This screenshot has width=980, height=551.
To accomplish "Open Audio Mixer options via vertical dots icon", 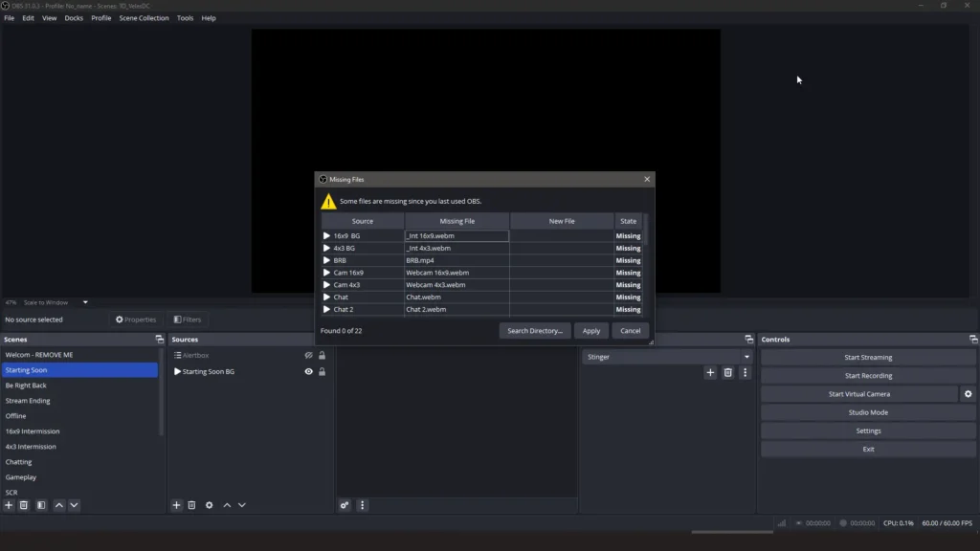I will tap(363, 505).
